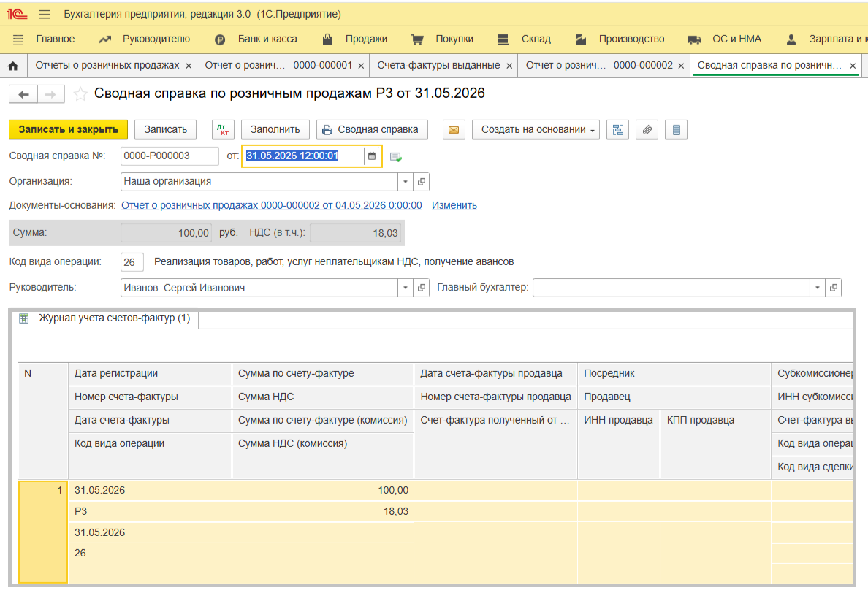Click the Сводная справка number field
The image size is (868, 593).
[169, 156]
